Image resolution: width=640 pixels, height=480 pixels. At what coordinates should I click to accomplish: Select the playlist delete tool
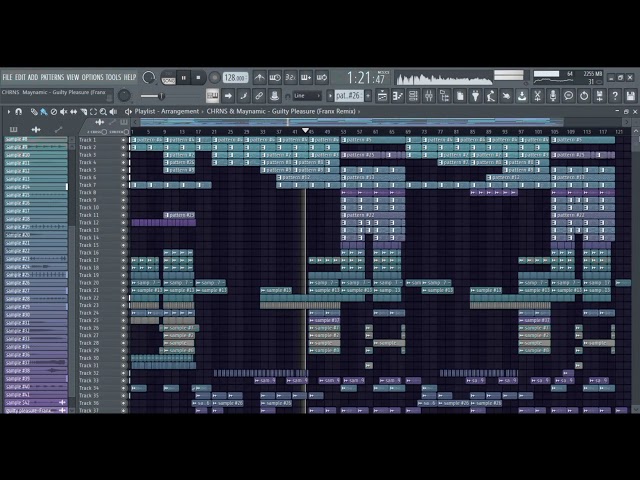53,111
